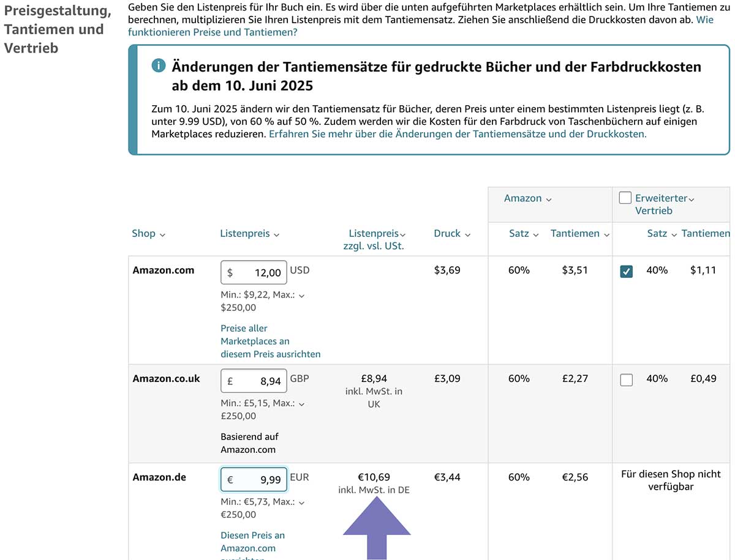
Task: Check the Amazon.co.uk expanded distribution checkbox
Action: [x=626, y=380]
